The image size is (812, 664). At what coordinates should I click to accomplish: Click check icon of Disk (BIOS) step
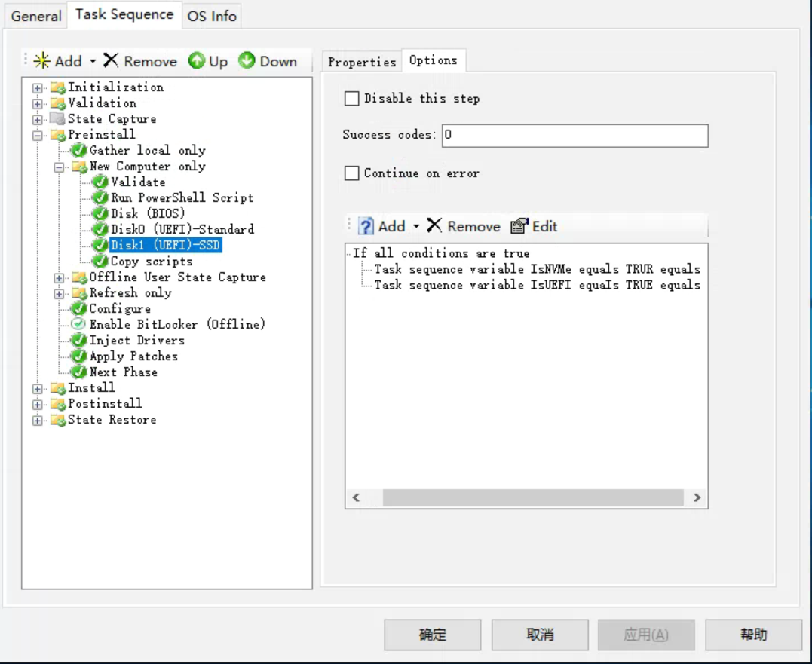point(100,213)
